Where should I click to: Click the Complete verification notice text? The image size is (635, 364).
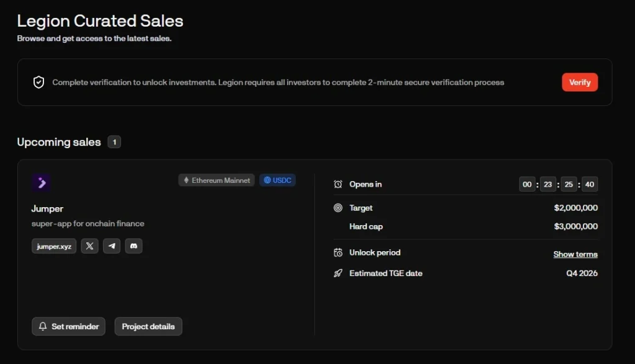[x=278, y=82]
